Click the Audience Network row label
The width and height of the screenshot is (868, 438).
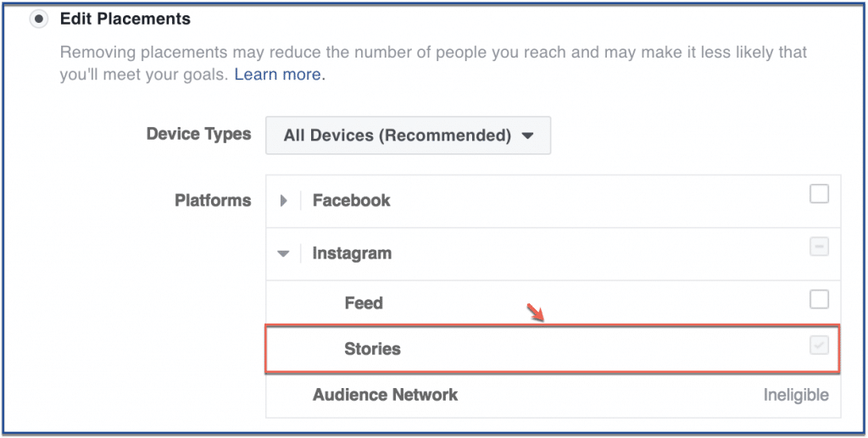point(385,395)
